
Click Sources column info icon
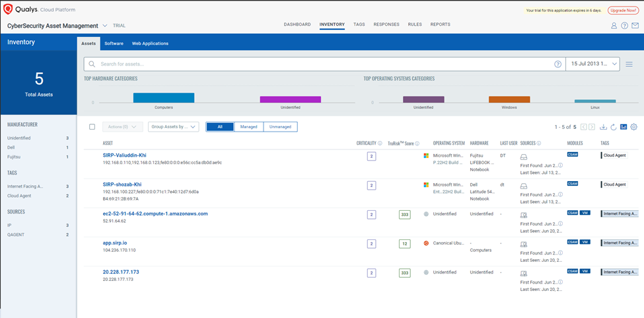[538, 143]
